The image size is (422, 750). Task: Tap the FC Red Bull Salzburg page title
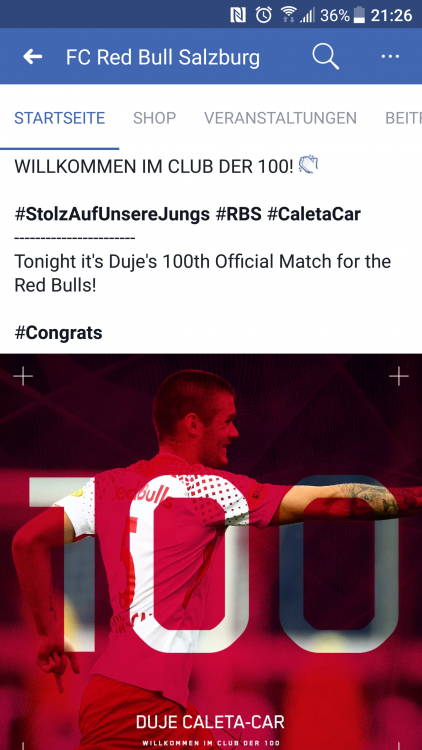pos(163,57)
